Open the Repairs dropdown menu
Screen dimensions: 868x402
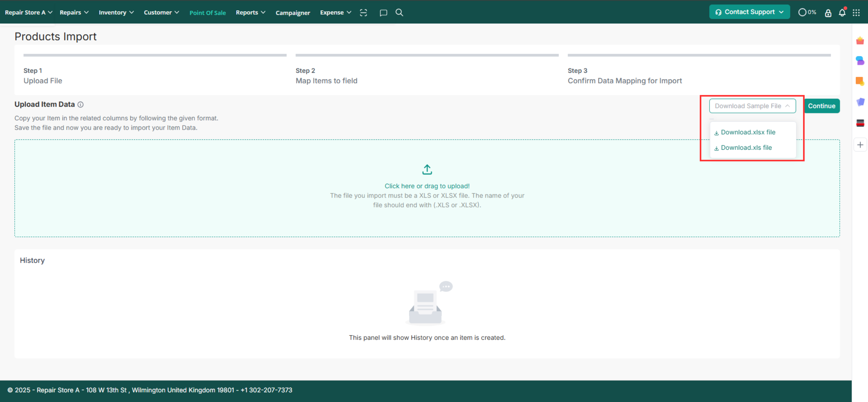tap(74, 12)
